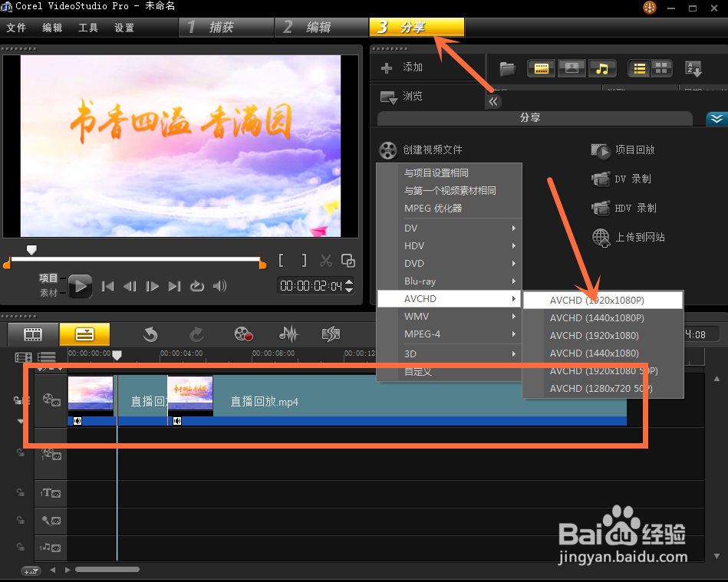Select AVCHD (1920x1080P) preset
Viewport: 728px width, 582px height.
pos(603,301)
